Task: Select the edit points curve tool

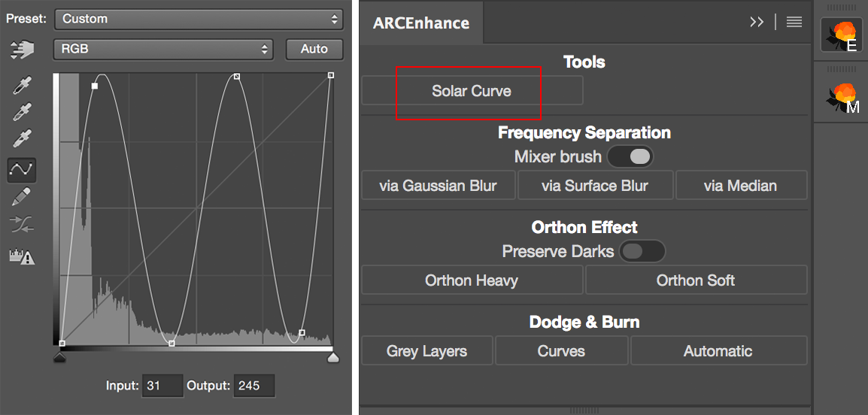Action: (23, 170)
